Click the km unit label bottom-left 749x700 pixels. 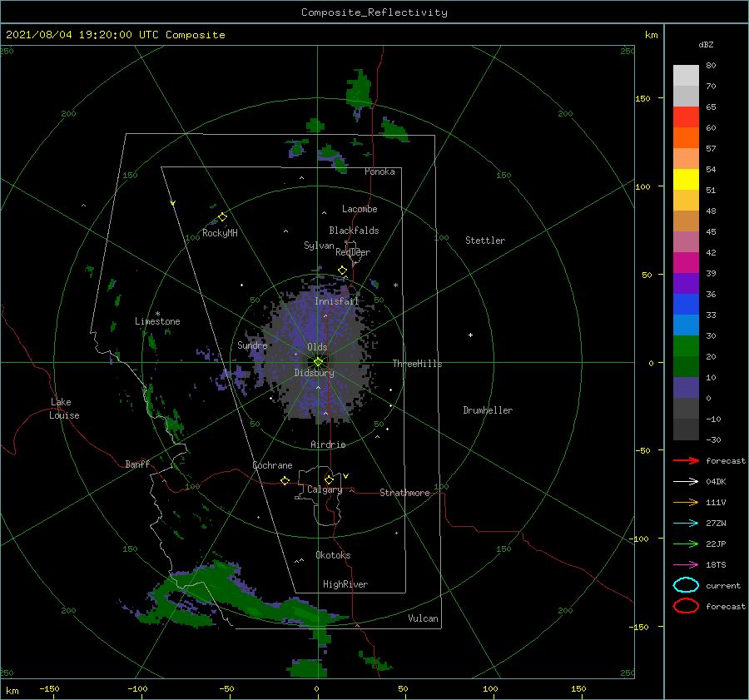click(12, 691)
